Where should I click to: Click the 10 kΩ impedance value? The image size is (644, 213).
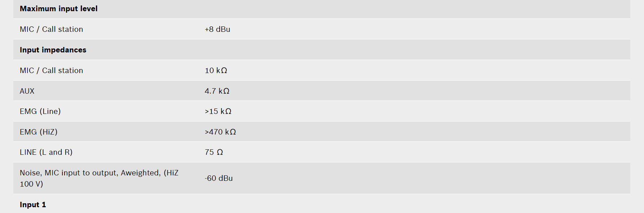216,71
